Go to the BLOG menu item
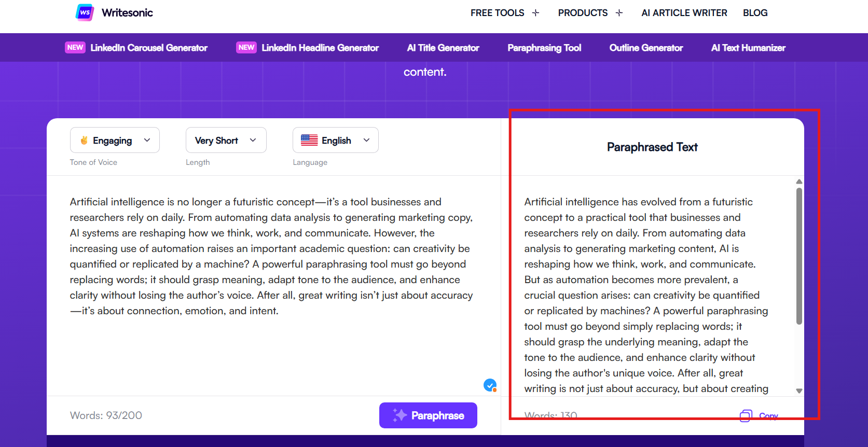 click(755, 13)
